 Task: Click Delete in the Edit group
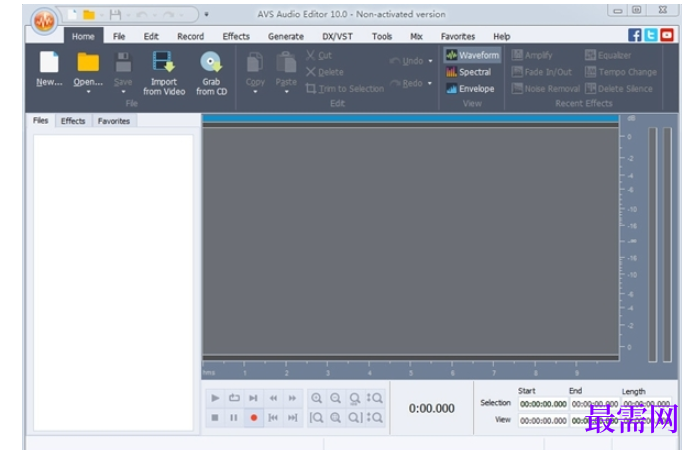click(x=325, y=72)
